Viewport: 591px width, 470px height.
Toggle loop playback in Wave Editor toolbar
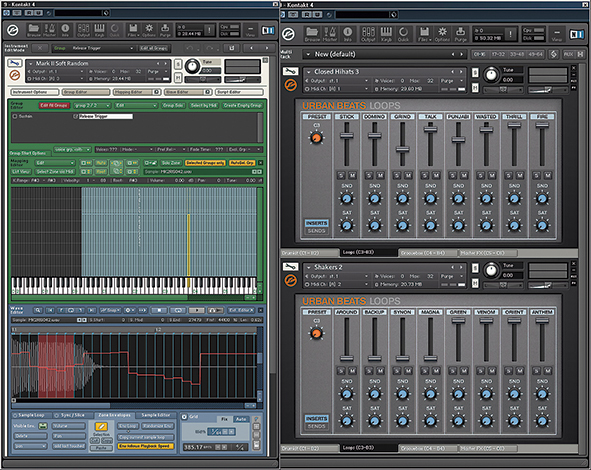[178, 310]
